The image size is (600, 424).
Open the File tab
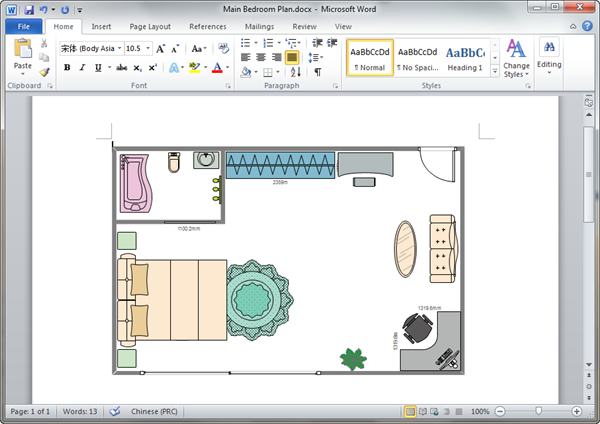22,27
